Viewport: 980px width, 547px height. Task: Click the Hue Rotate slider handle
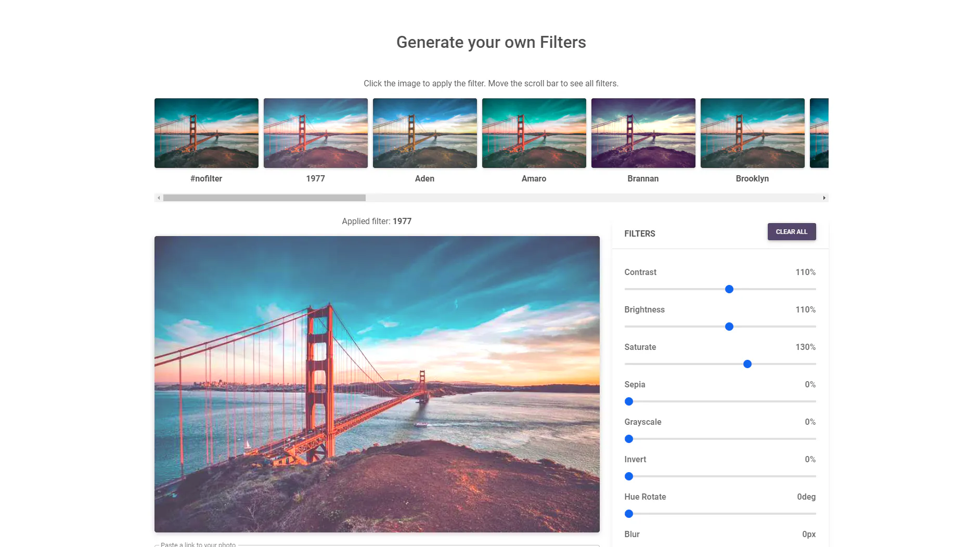click(629, 514)
